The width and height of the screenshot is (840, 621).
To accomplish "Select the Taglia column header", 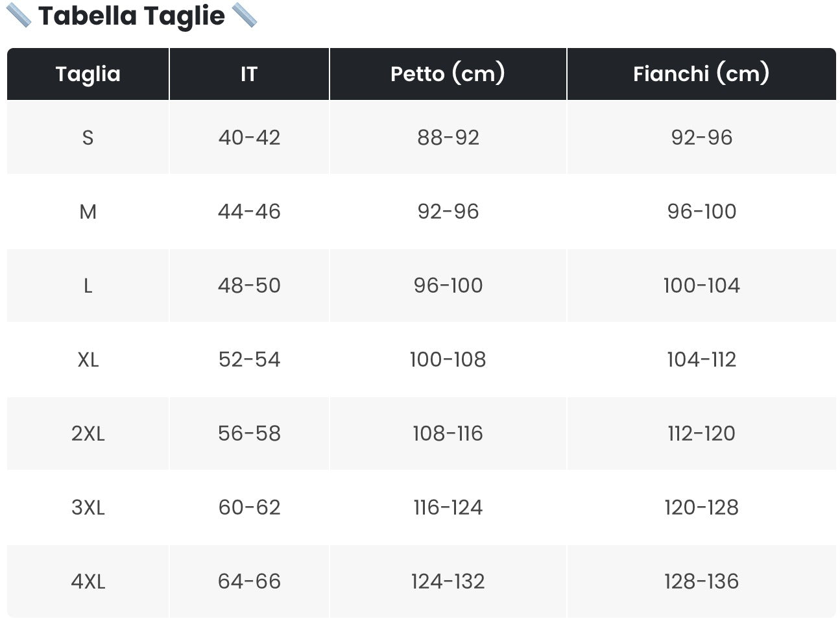I will [x=88, y=74].
